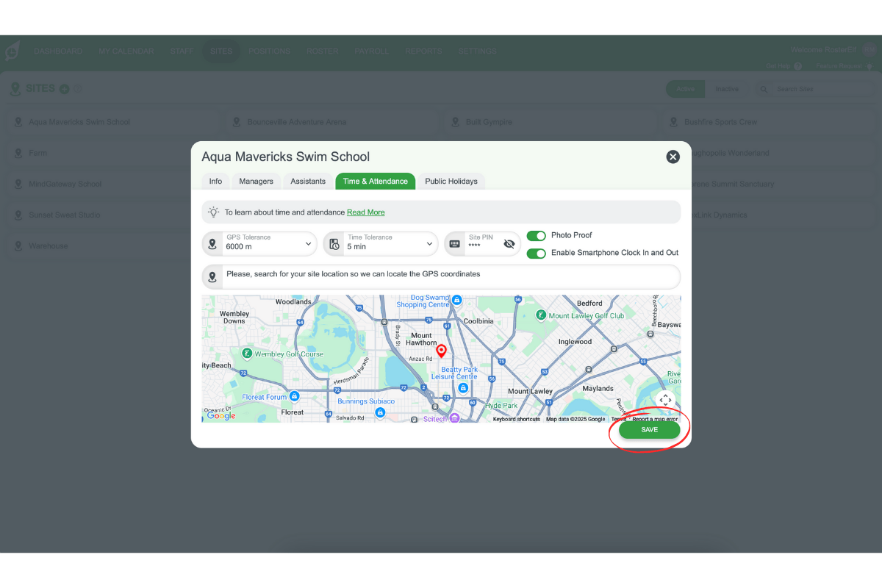Screen dimensions: 882x588
Task: Click the lightbulb icon in the tip banner
Action: pos(213,212)
